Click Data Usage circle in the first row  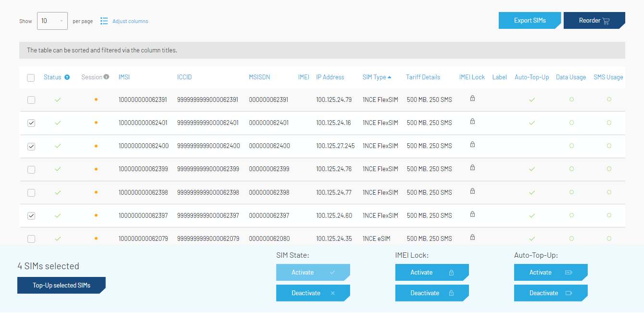click(x=571, y=100)
